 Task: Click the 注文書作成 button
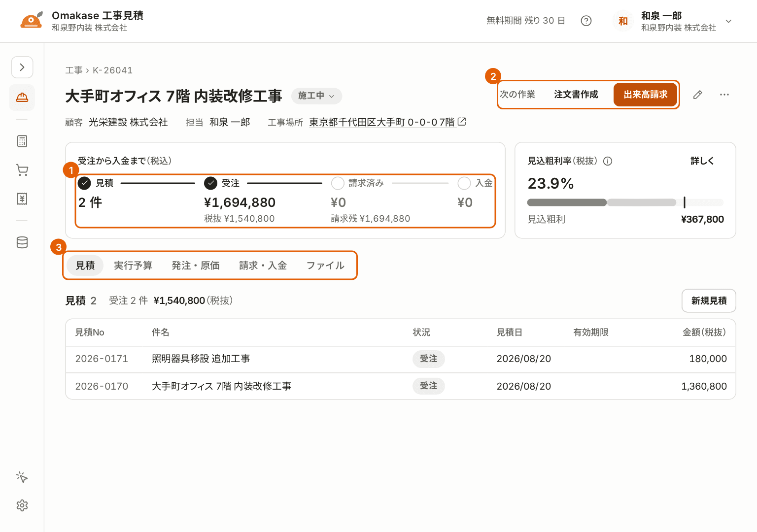(x=576, y=95)
